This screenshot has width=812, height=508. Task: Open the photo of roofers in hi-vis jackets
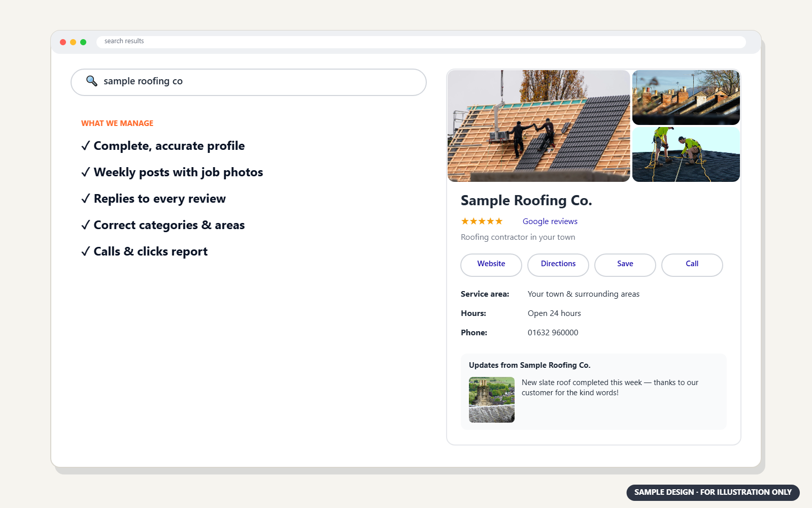coord(686,154)
